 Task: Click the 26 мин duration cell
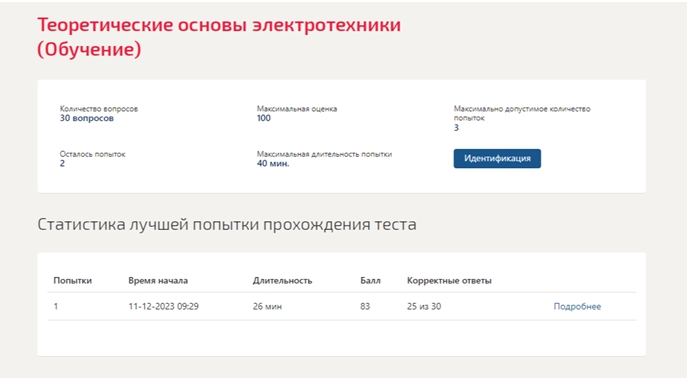[267, 306]
